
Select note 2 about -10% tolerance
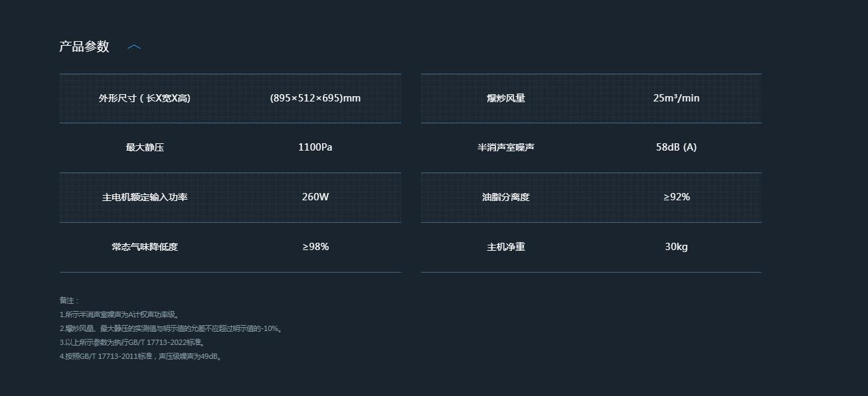(x=171, y=328)
